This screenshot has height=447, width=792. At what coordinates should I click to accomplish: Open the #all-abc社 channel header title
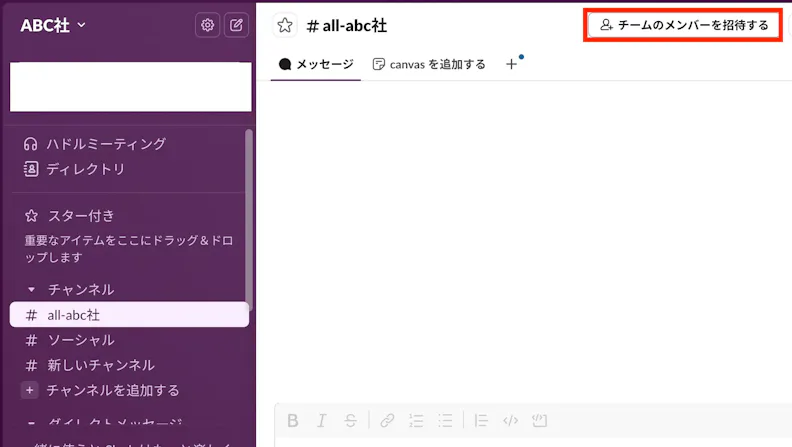346,26
